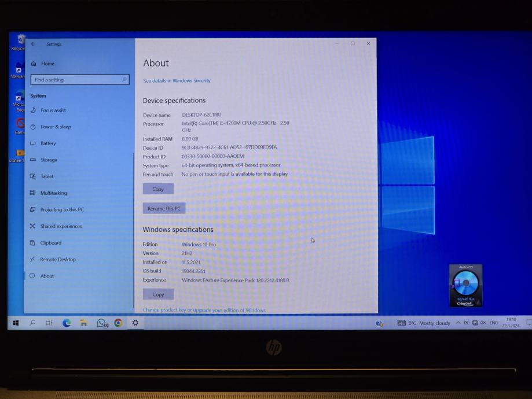The width and height of the screenshot is (532, 399).
Task: Click the Storage drive icon
Action: pos(32,160)
